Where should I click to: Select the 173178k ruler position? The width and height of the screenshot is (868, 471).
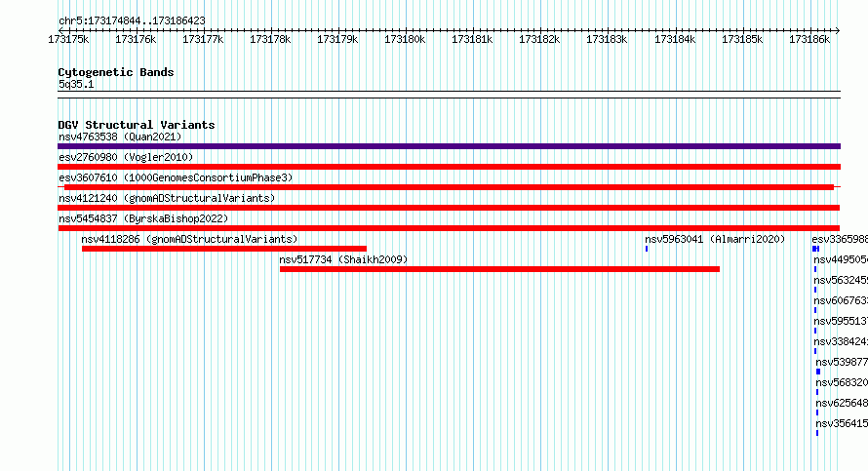coord(270,39)
